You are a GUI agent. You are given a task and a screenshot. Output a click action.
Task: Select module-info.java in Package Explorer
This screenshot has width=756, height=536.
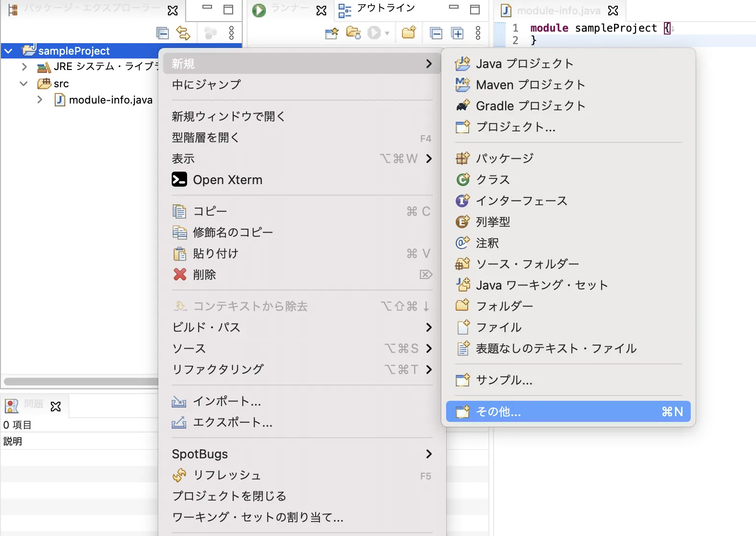pyautogui.click(x=111, y=100)
